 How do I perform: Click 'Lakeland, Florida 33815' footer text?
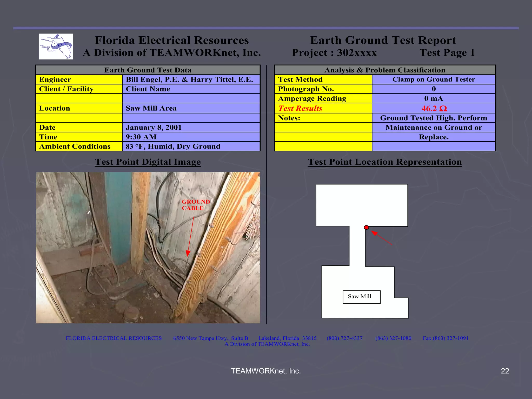click(287, 338)
